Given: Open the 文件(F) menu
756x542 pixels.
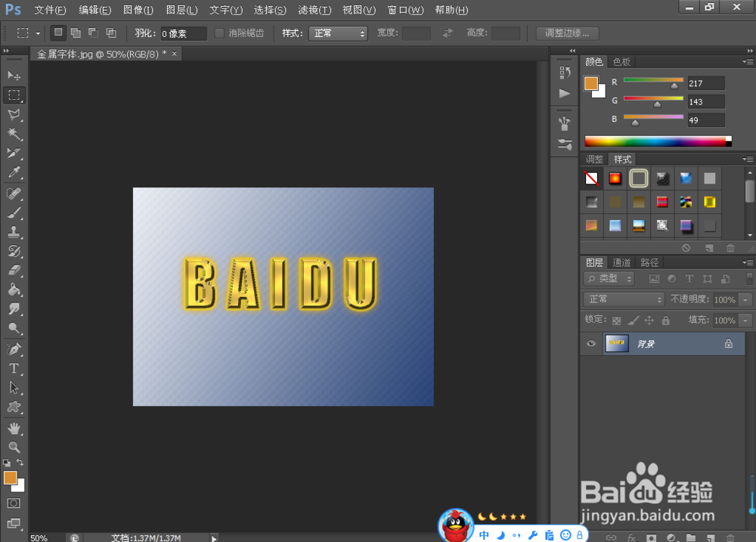Looking at the screenshot, I should [x=50, y=10].
